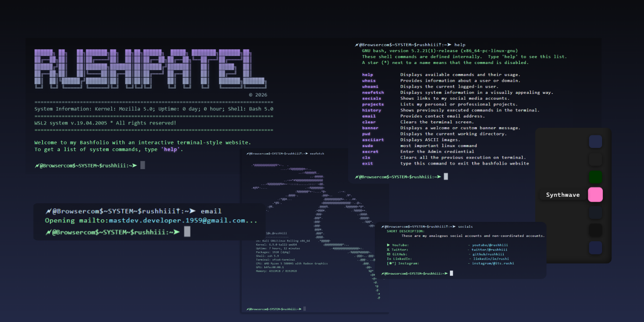The image size is (644, 322).
Task: Open the instagram/@its.rushi link
Action: 493,263
